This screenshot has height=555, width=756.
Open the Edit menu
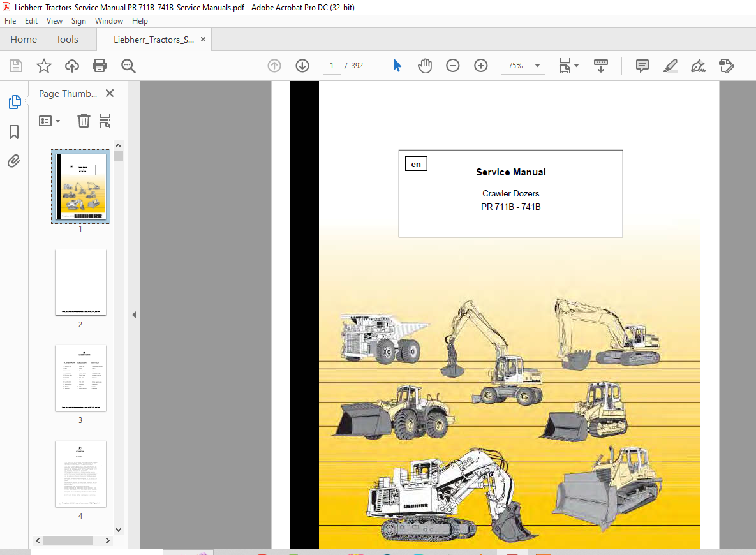click(31, 21)
